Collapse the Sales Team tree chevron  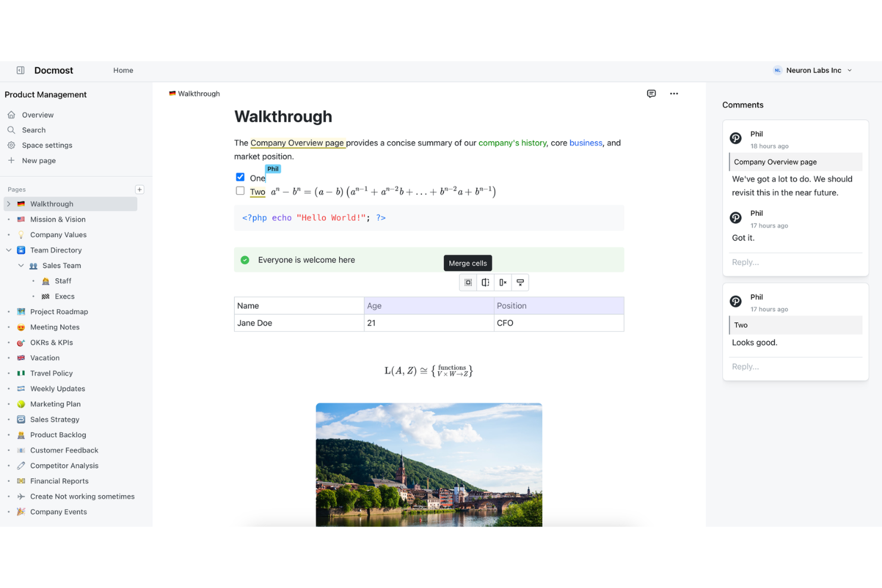[21, 266]
